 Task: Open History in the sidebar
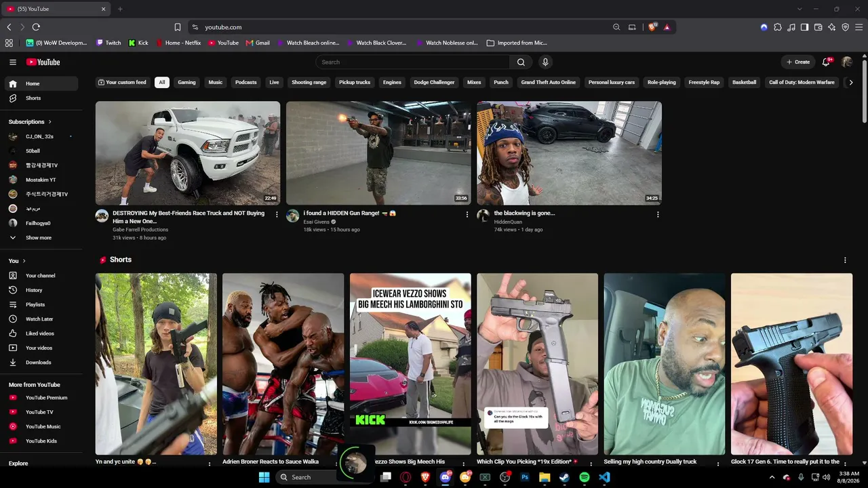(43, 290)
